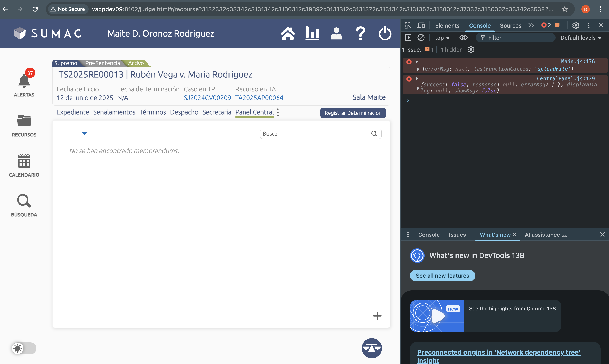Add memorandum with plus icon
The height and width of the screenshot is (364, 609).
(x=377, y=316)
